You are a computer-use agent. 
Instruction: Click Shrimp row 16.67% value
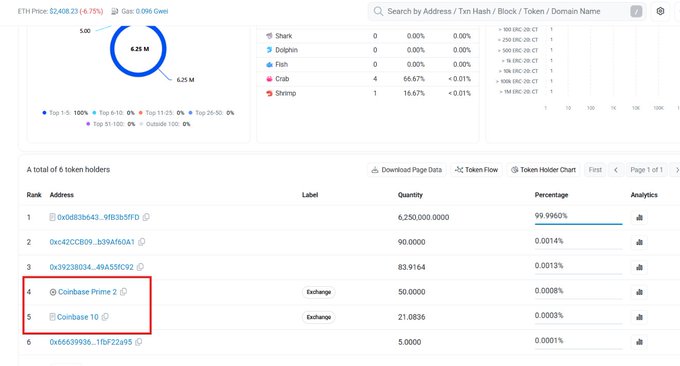coord(414,93)
